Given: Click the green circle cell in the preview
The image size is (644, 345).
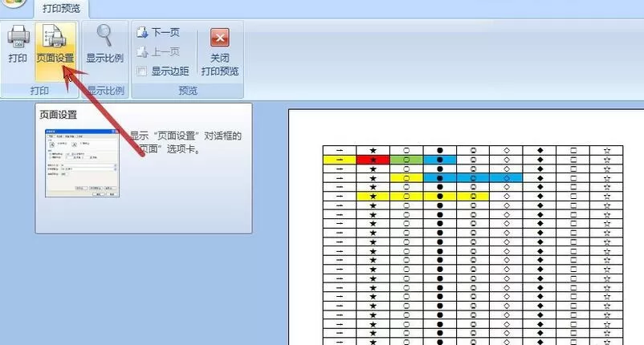Looking at the screenshot, I should coord(406,160).
